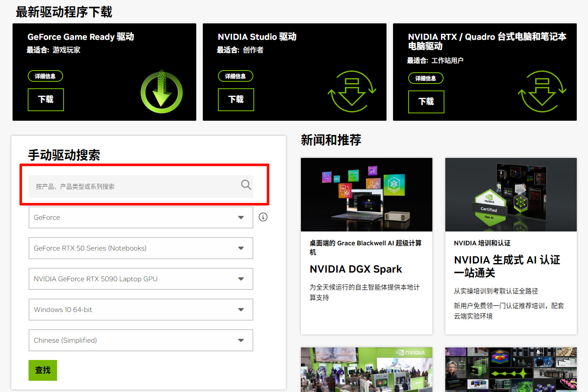Click the 最适合: 创作者 label

pyautogui.click(x=240, y=50)
